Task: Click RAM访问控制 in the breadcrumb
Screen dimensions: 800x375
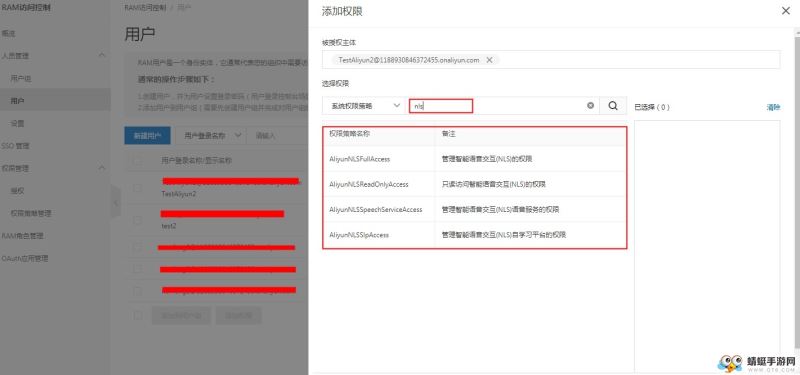Action: (x=145, y=8)
